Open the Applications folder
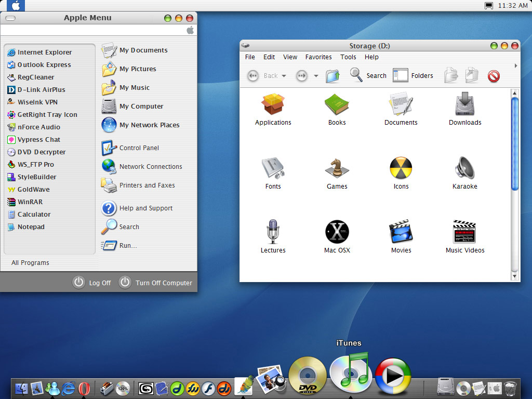This screenshot has width=532, height=399. 273,110
